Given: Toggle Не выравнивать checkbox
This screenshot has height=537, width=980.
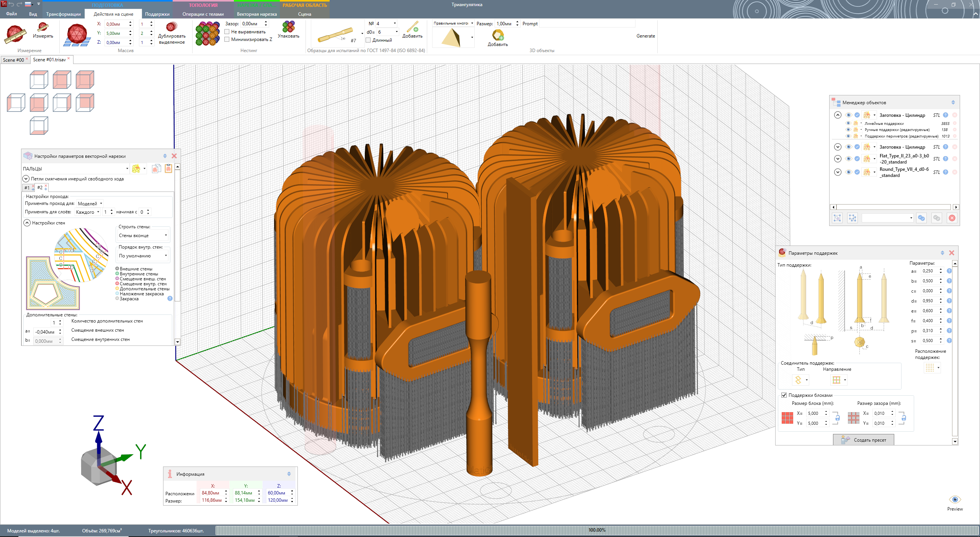Looking at the screenshot, I should (227, 32).
